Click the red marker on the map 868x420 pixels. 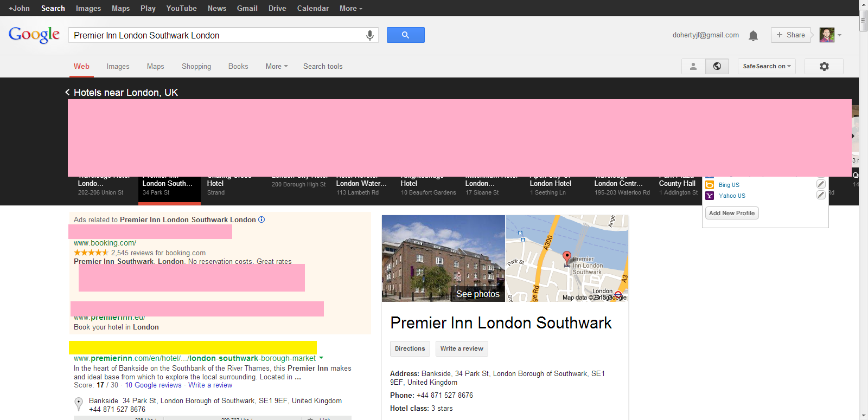pyautogui.click(x=567, y=257)
